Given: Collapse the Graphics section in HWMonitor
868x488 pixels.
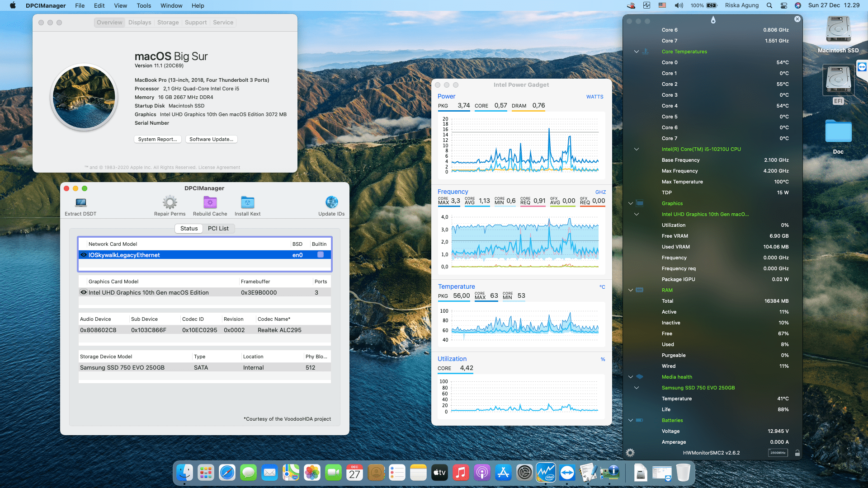Looking at the screenshot, I should (x=631, y=203).
